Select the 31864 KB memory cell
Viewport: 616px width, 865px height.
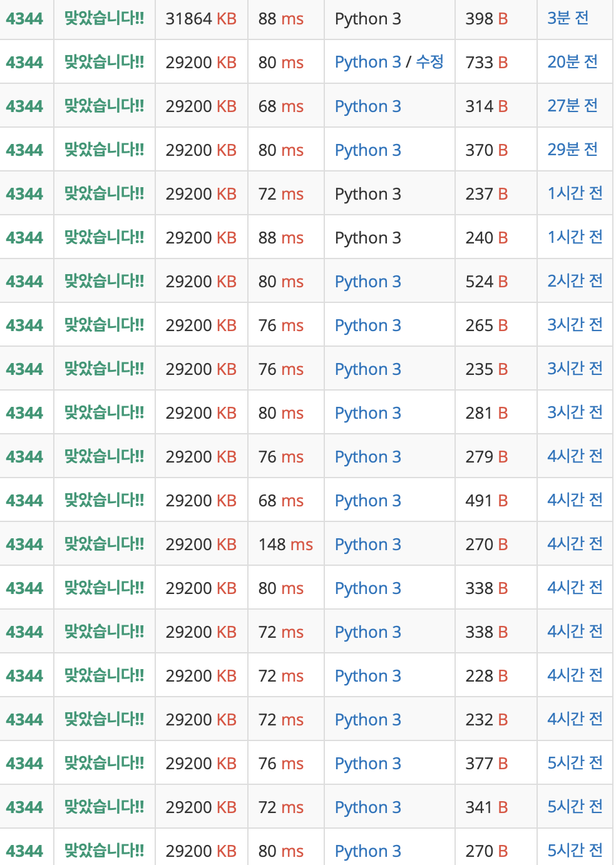point(201,19)
